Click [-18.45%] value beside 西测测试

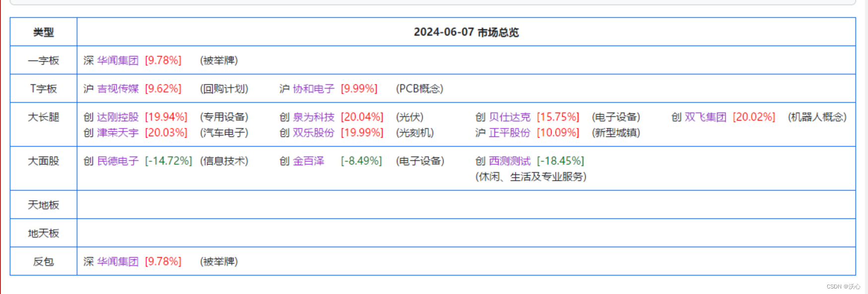coord(561,161)
